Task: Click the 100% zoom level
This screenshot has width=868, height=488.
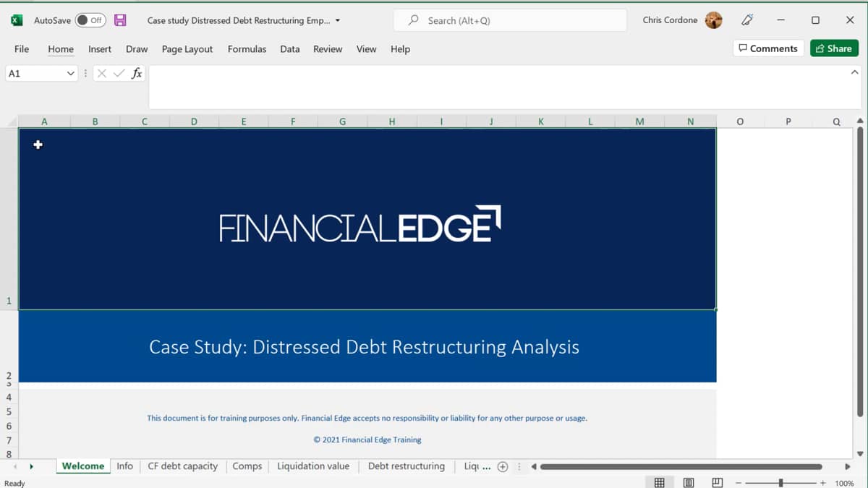Action: tap(845, 483)
